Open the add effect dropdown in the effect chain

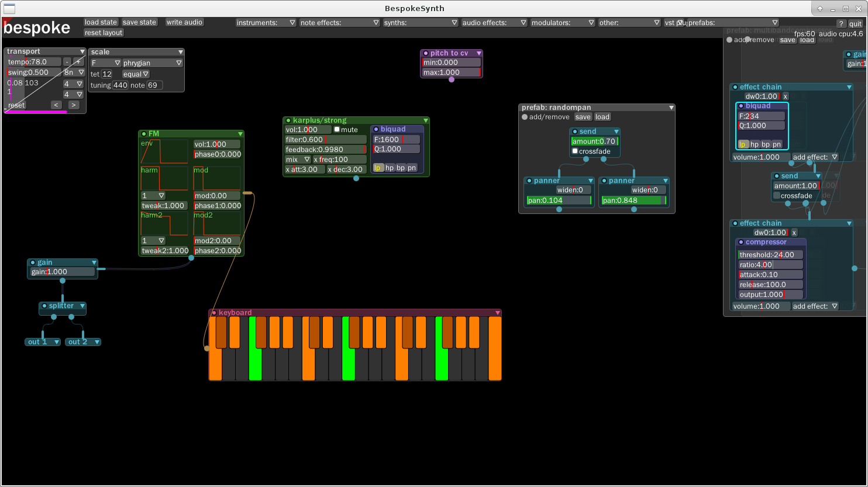coord(814,157)
